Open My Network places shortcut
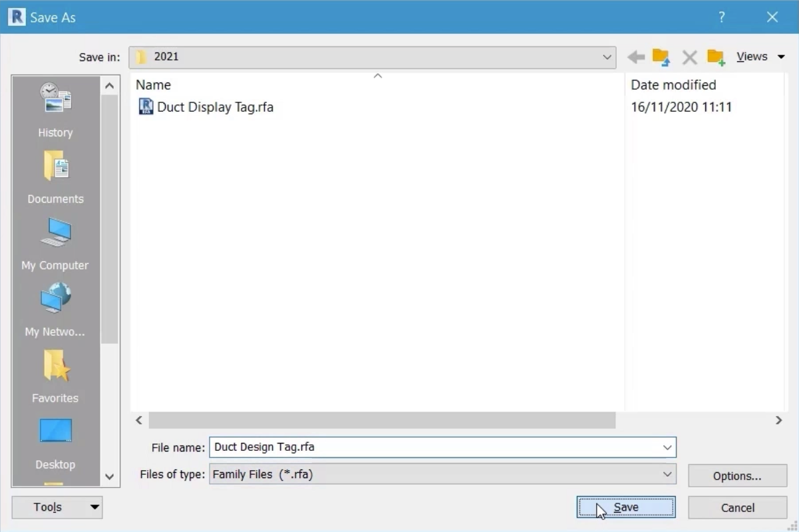The height and width of the screenshot is (532, 799). click(55, 310)
